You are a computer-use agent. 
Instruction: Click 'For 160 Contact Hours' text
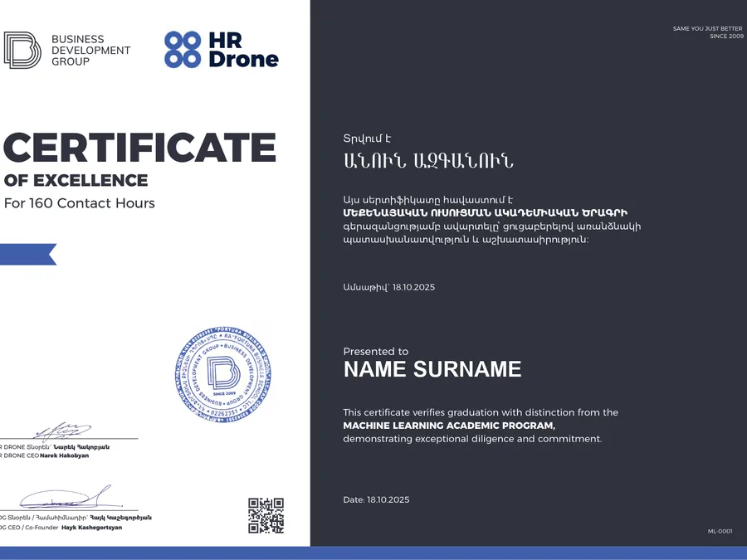(79, 203)
